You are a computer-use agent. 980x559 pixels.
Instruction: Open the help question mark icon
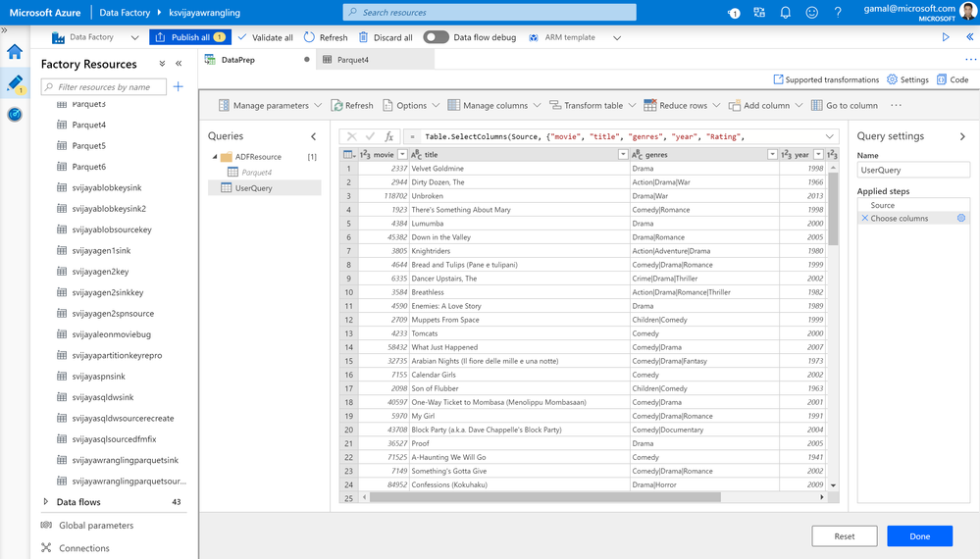pos(838,13)
